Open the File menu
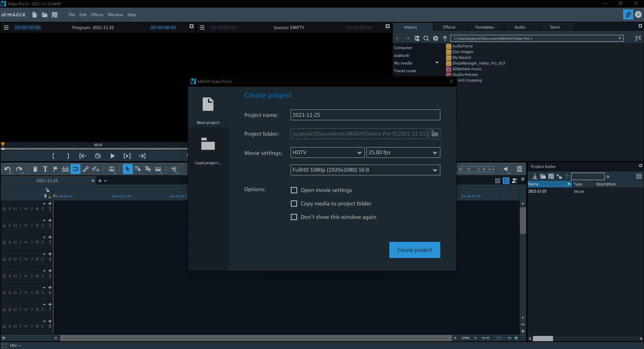644x349 pixels. tap(72, 15)
